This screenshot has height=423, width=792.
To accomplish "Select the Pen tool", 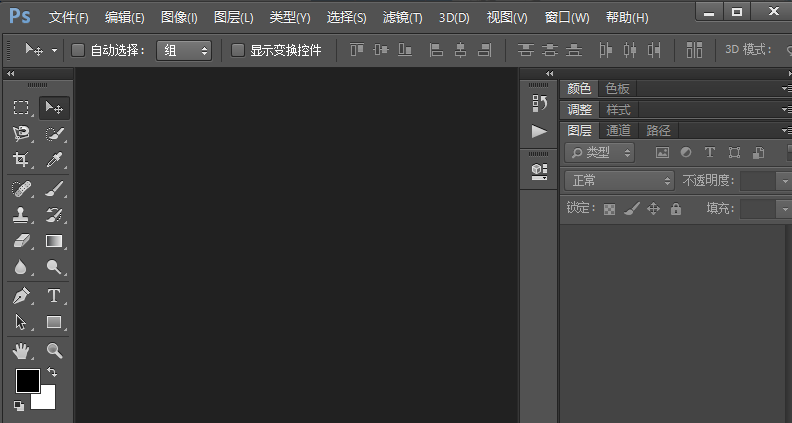I will point(21,296).
